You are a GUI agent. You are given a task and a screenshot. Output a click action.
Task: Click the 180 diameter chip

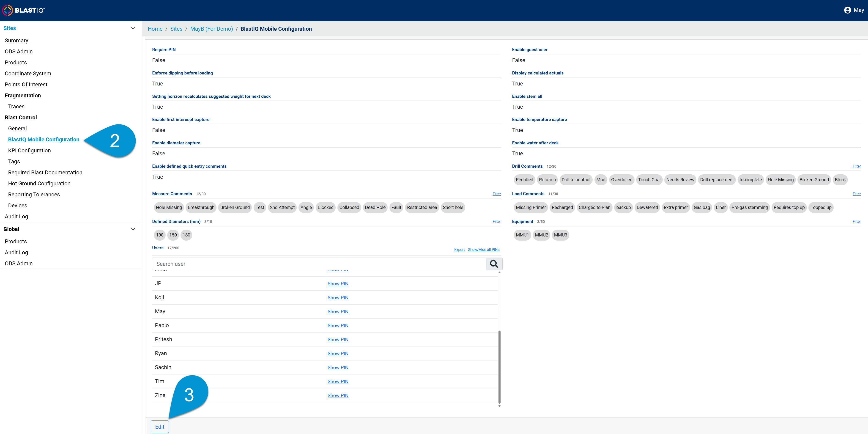[x=186, y=235]
